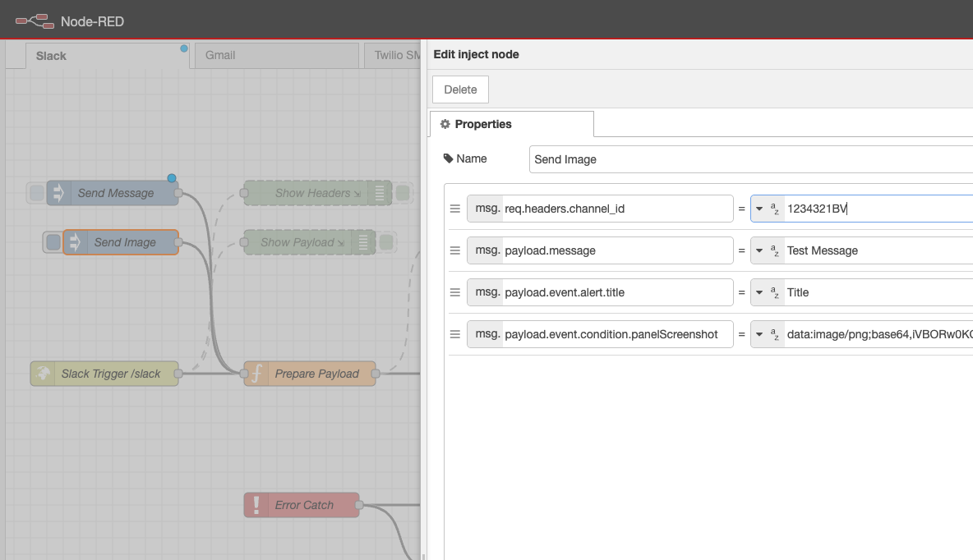Click the Error Catch exclamation icon
The width and height of the screenshot is (973, 560).
pyautogui.click(x=256, y=505)
